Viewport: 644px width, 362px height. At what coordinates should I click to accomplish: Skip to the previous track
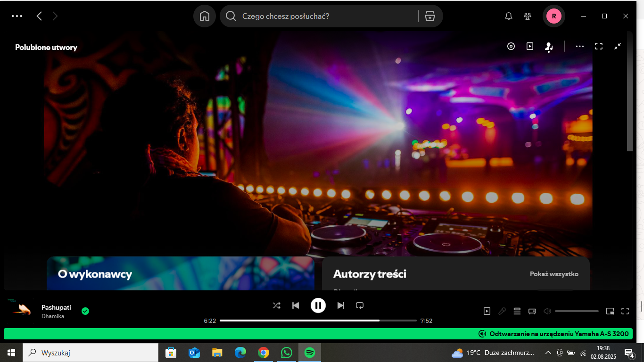click(296, 305)
